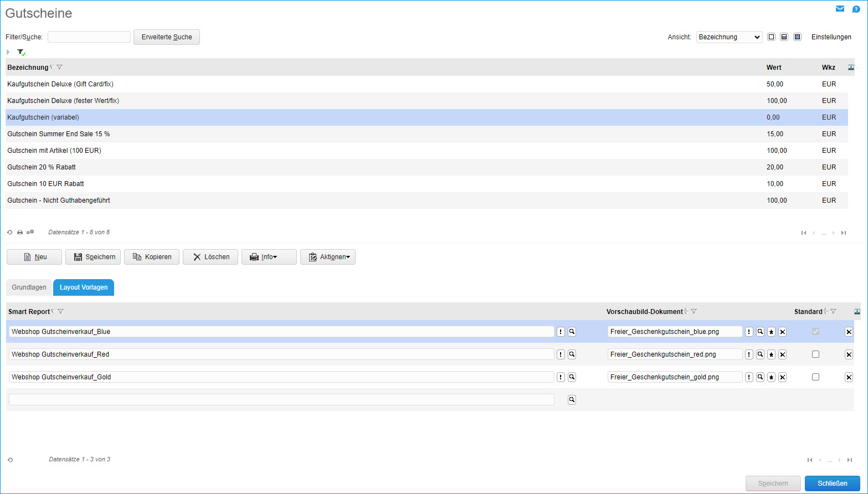Open Smart Report column filter funnel
The width and height of the screenshot is (868, 494).
point(61,312)
